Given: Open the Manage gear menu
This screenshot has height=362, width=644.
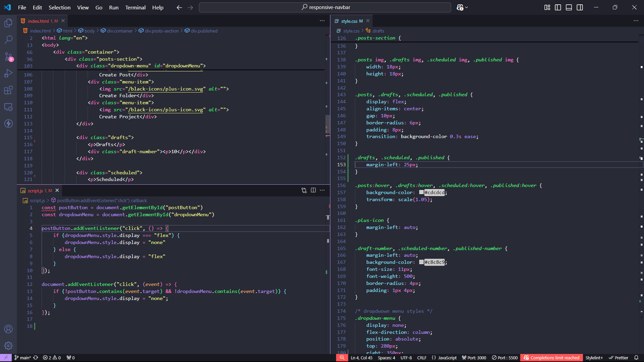Looking at the screenshot, I should tap(8, 345).
